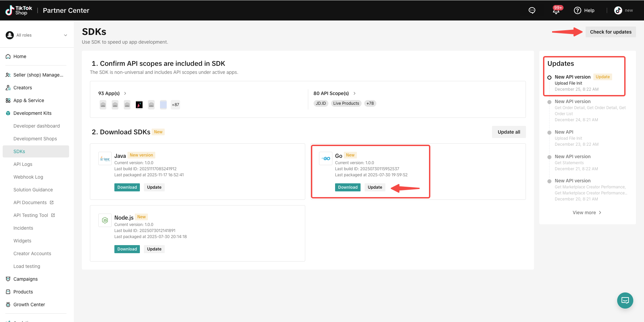The image size is (644, 322).
Task: Click the +87 more apps chip
Action: pyautogui.click(x=175, y=105)
